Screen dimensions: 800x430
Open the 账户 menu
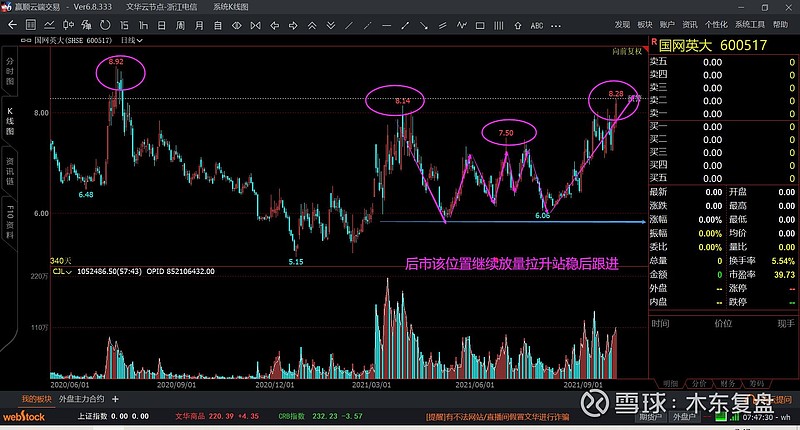coord(667,24)
